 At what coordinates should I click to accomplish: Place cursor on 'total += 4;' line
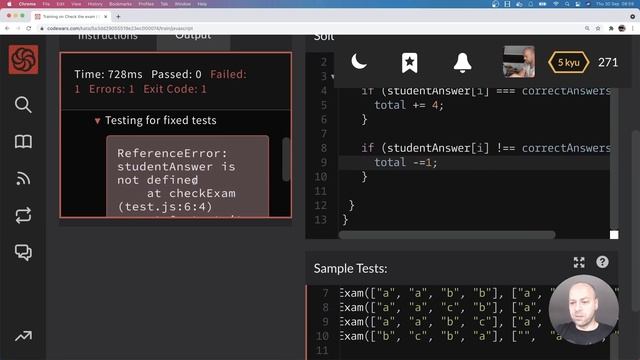click(409, 105)
